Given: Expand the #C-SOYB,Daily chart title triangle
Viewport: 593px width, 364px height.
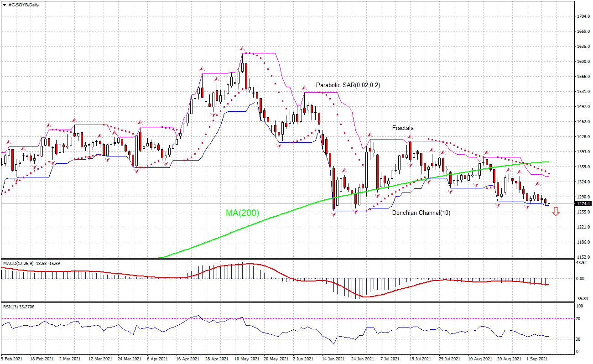Looking at the screenshot, I should [x=4, y=4].
